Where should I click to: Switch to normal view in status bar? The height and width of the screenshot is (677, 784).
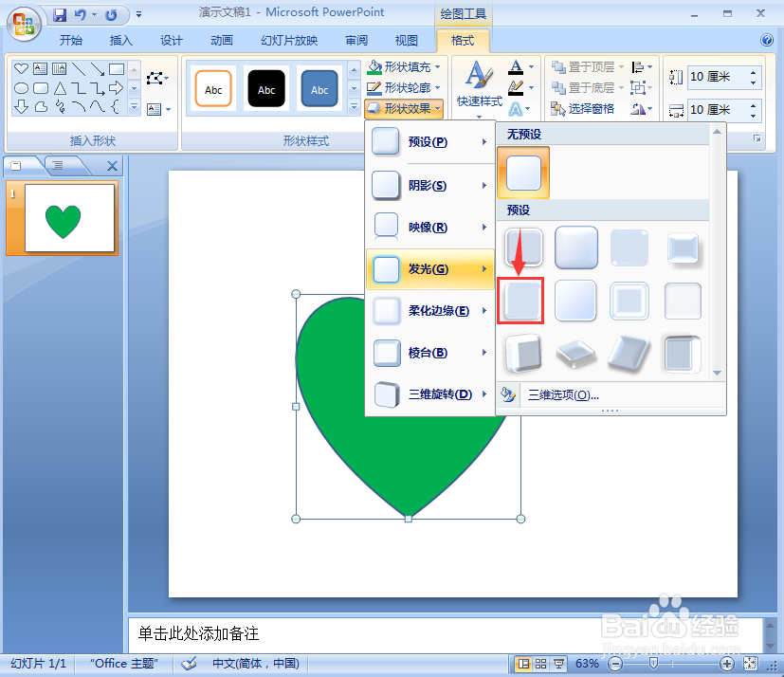523,664
